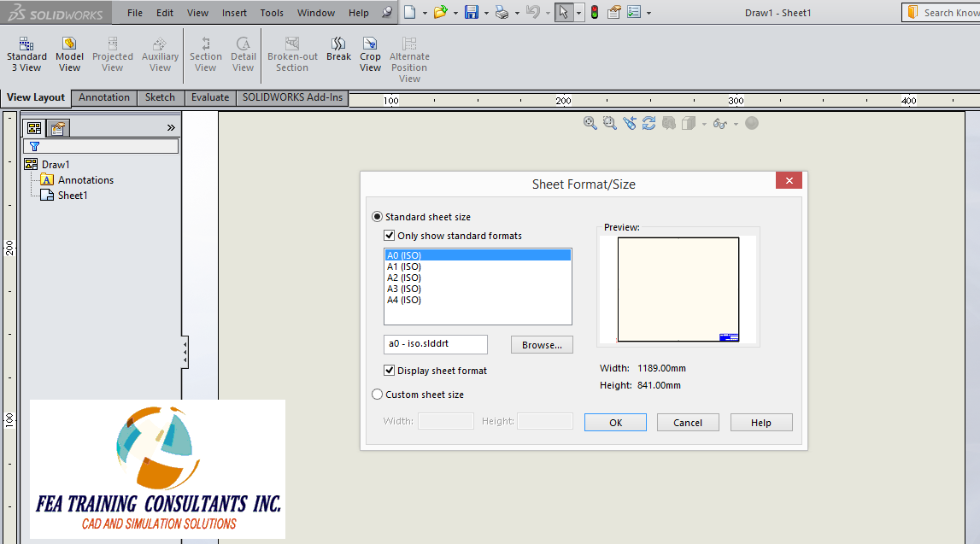Click Zoom to Fit in heads-up toolbar
Viewport: 980px width, 544px height.
pyautogui.click(x=590, y=123)
